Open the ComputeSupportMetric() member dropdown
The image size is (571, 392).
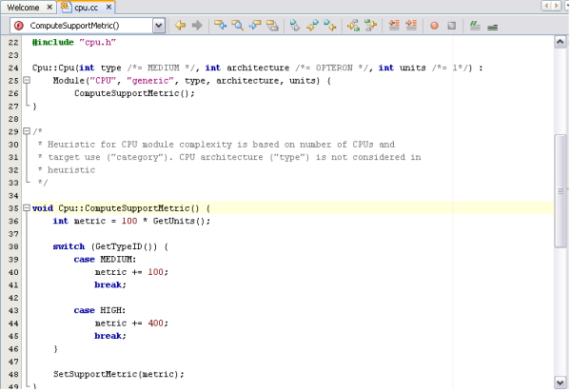click(x=158, y=26)
